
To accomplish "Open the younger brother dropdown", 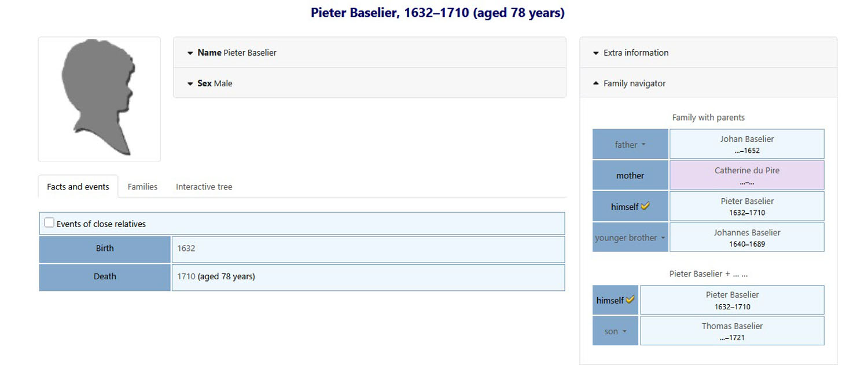I will (x=630, y=238).
